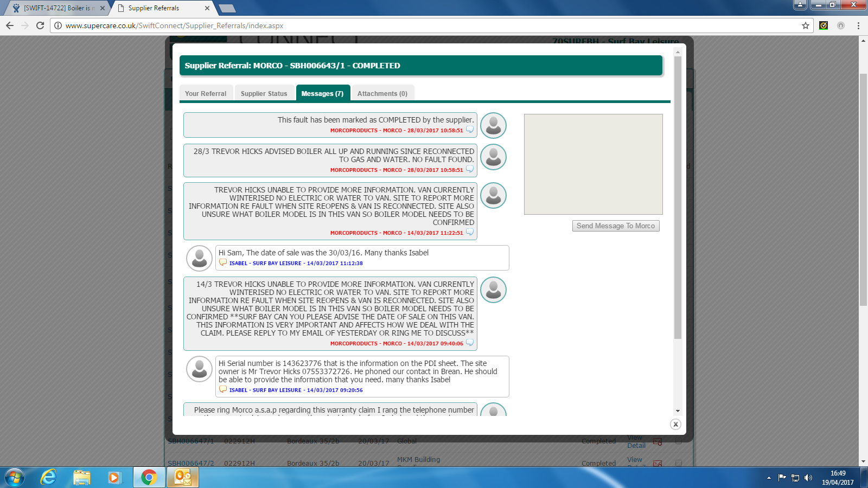Open the Attachments (0) tab
The height and width of the screenshot is (488, 868).
point(382,93)
